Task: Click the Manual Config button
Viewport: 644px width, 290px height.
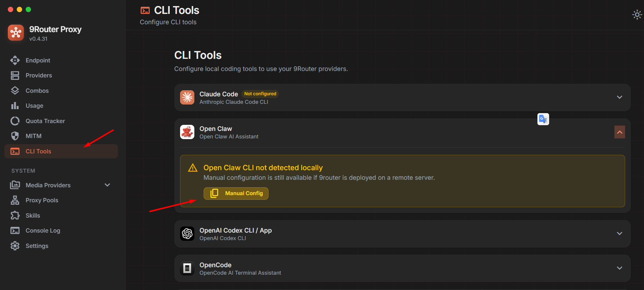Action: pyautogui.click(x=236, y=193)
